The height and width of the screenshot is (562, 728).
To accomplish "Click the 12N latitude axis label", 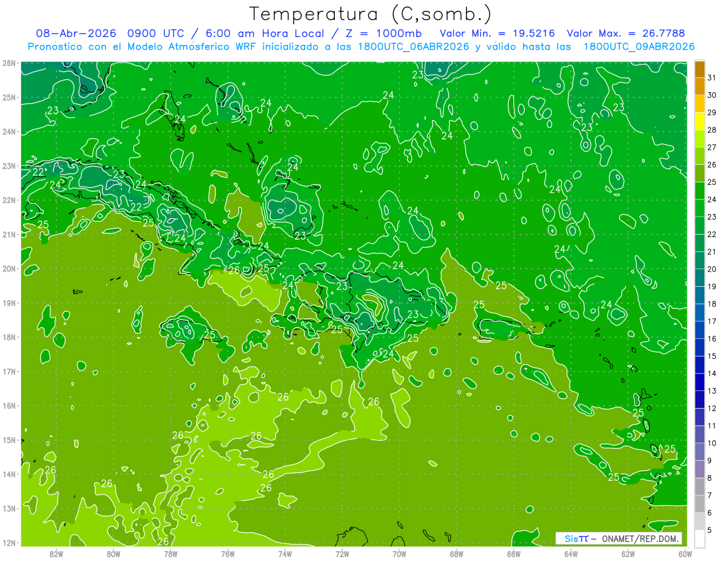I will point(8,543).
